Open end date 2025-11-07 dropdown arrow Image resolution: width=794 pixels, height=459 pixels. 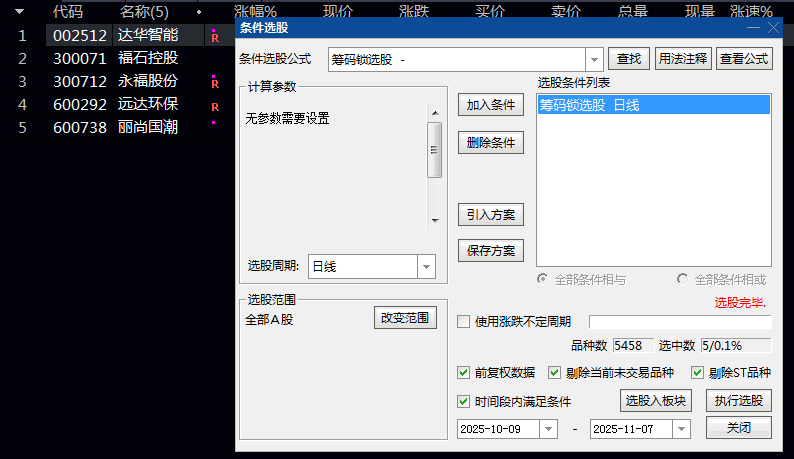[x=682, y=429]
